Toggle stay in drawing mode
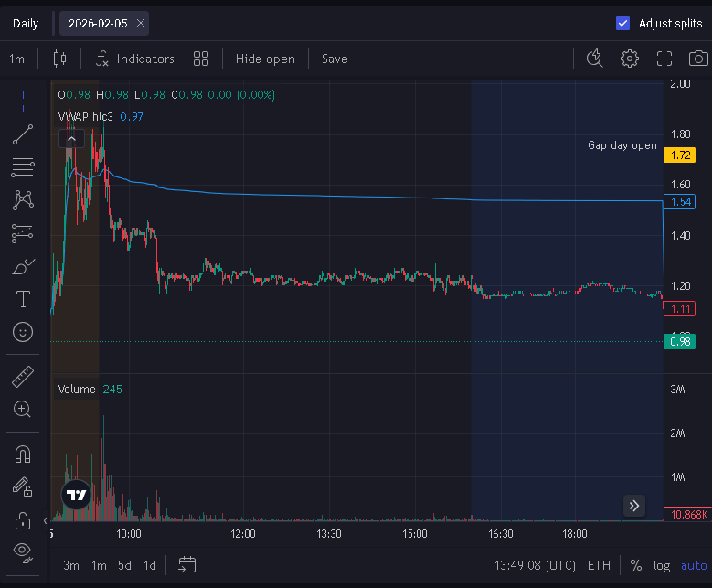712x588 pixels. point(22,486)
